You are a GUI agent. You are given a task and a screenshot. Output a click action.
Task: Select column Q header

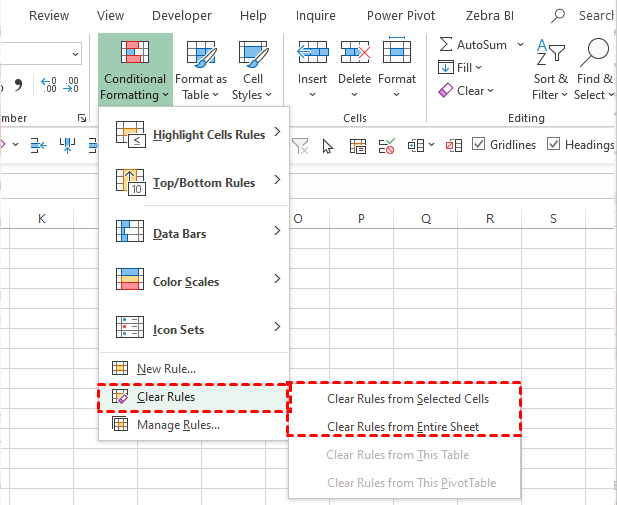tap(425, 218)
